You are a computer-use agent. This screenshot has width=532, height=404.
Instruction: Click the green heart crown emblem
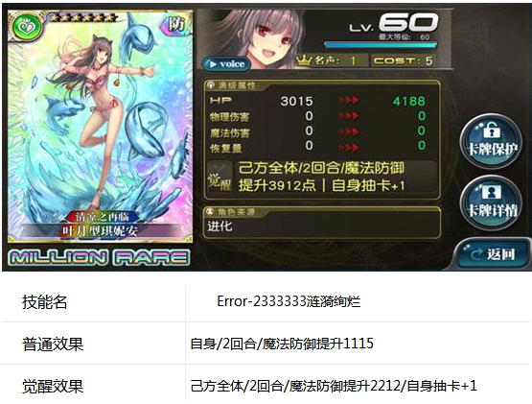(x=27, y=27)
